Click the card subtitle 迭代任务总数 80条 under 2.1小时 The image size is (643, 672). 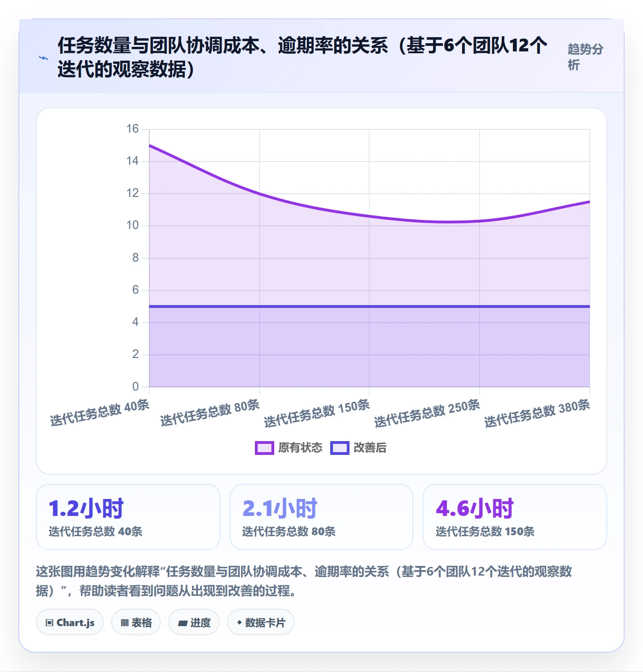pos(289,532)
